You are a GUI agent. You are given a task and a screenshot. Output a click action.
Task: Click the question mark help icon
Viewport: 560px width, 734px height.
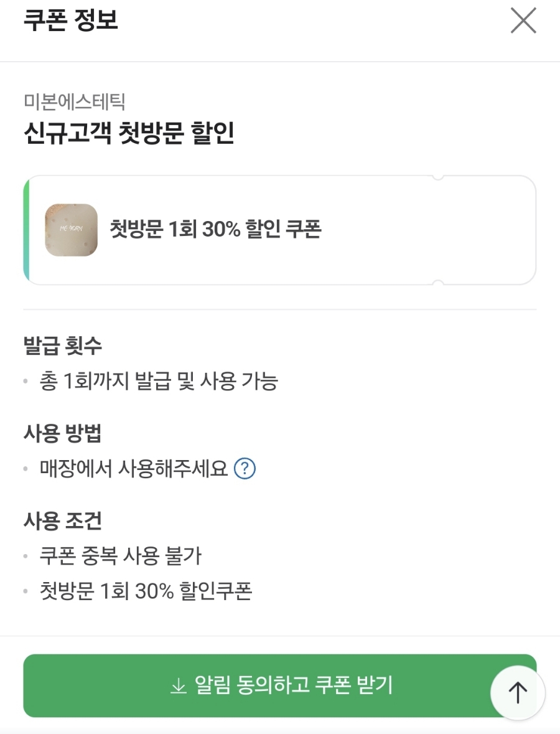coord(245,468)
